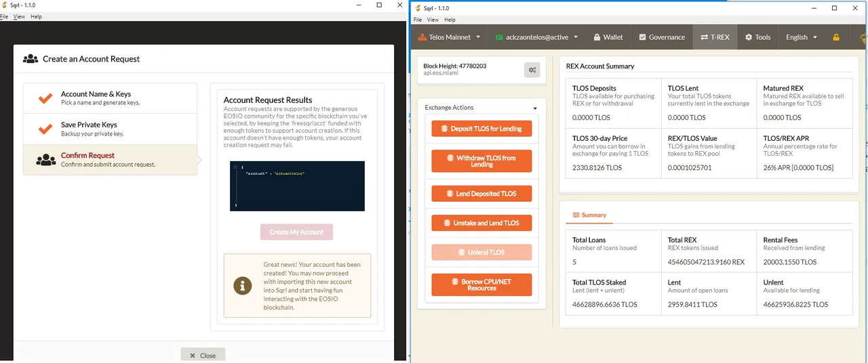Select the Account Name & Keys step
The width and height of the screenshot is (868, 363).
coord(110,98)
